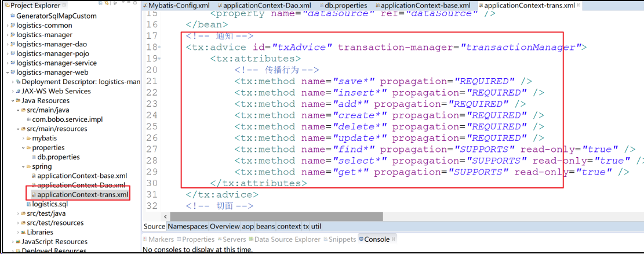The image size is (644, 254).
Task: Switch to the applicationContext-base.xml editor tab
Action: [423, 6]
